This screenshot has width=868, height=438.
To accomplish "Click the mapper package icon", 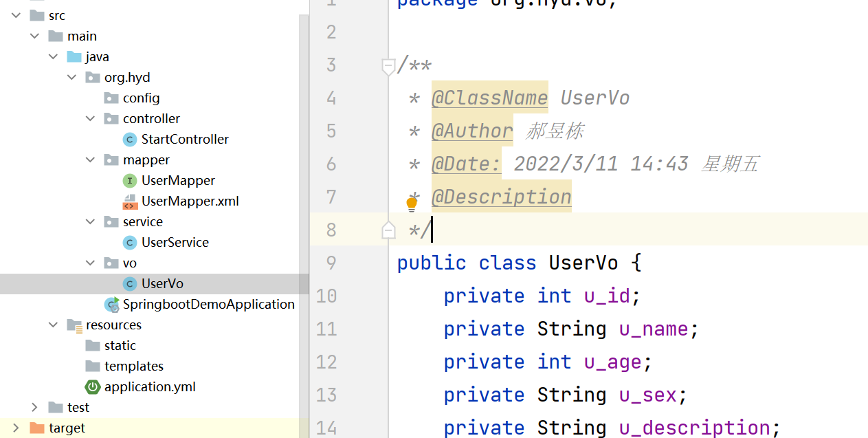I will 111,160.
